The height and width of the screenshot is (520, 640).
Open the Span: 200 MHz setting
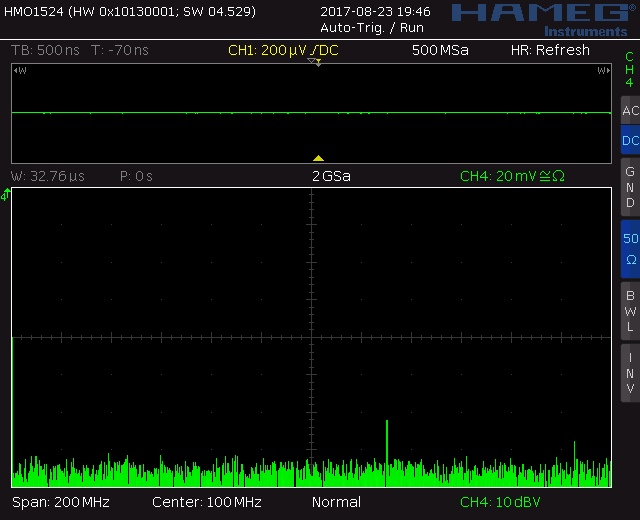coord(60,501)
